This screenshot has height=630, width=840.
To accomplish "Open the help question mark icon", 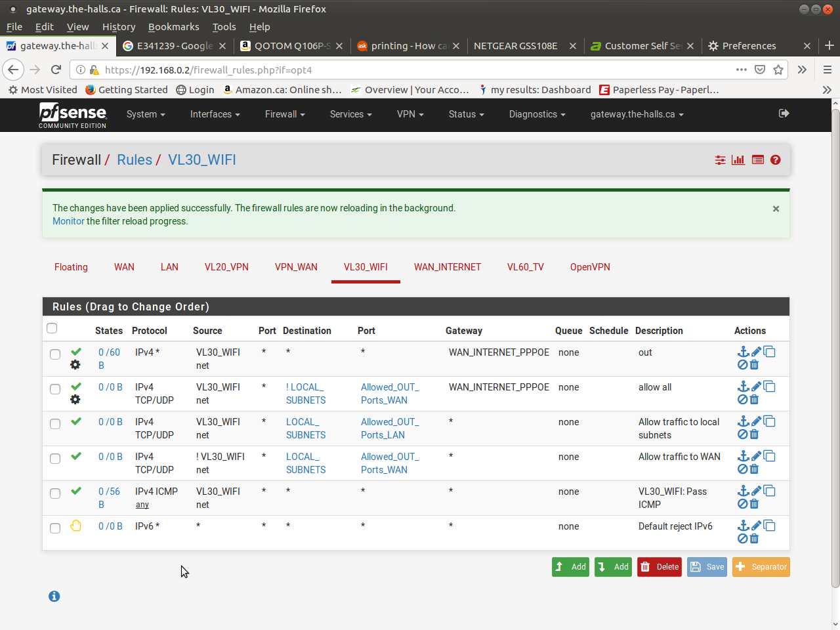I will [x=776, y=160].
